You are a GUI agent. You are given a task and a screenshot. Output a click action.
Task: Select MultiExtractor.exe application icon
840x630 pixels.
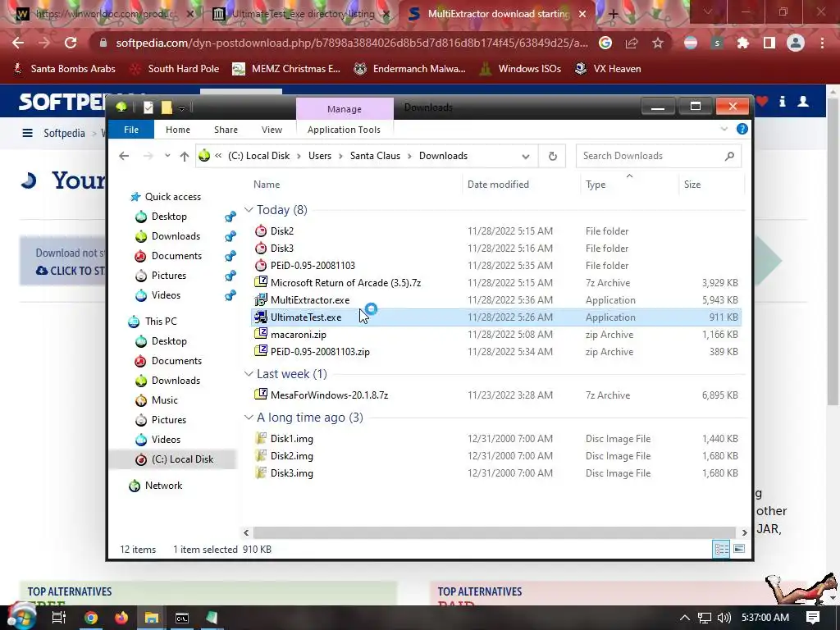click(261, 300)
